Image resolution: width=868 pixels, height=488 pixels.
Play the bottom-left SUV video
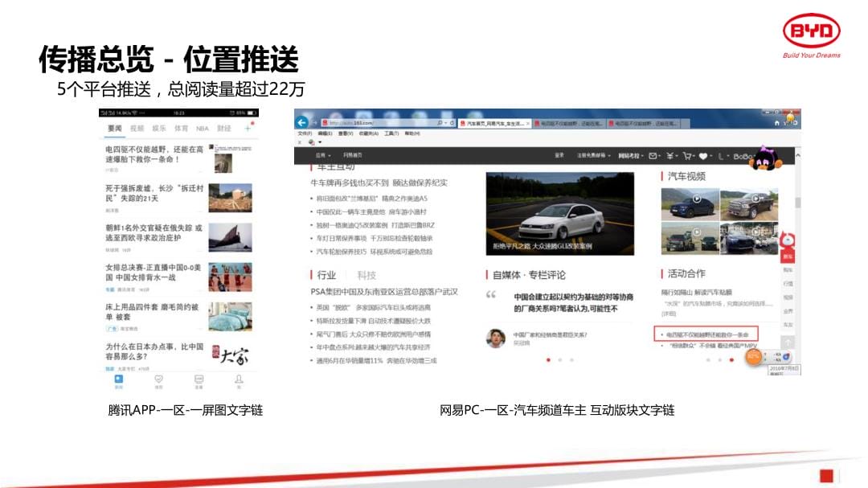(690, 238)
